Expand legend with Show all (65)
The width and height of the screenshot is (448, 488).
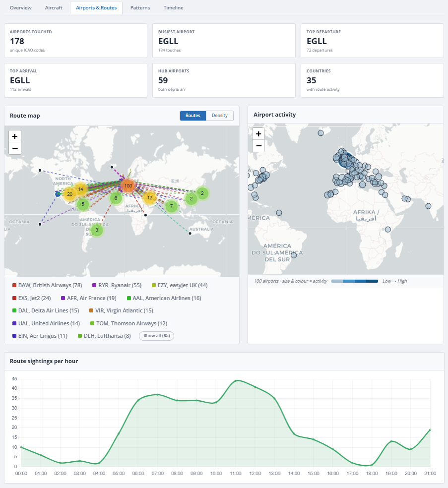(x=157, y=336)
